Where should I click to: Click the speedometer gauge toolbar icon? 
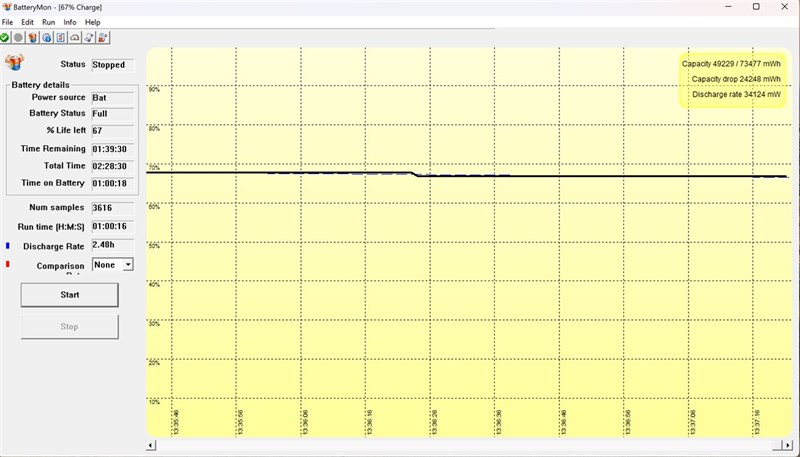click(x=75, y=37)
